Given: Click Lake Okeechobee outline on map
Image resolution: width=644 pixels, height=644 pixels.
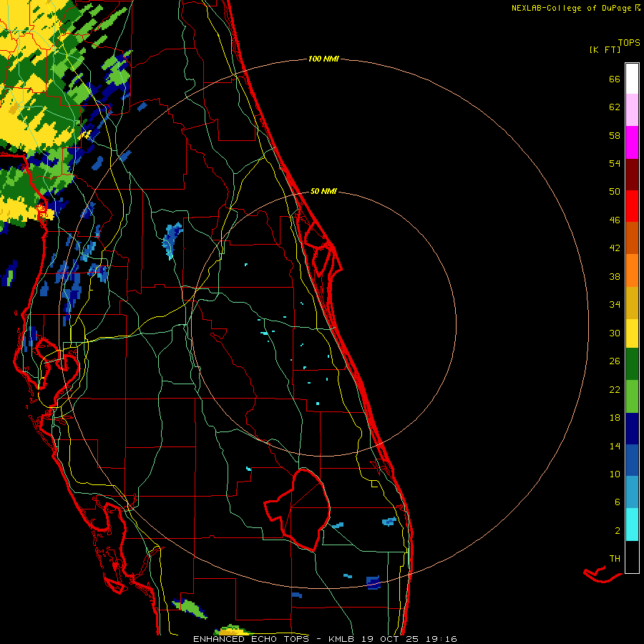Looking at the screenshot, I should click(298, 509).
